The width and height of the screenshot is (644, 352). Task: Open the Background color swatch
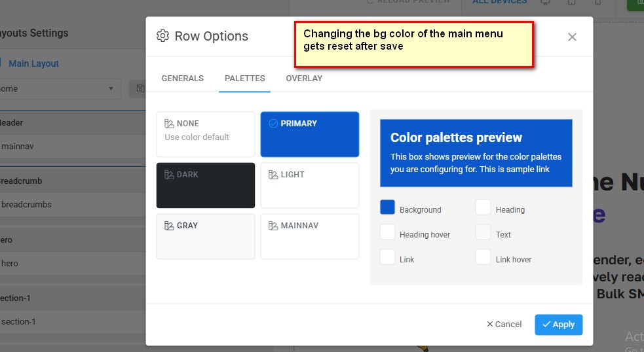click(x=388, y=207)
